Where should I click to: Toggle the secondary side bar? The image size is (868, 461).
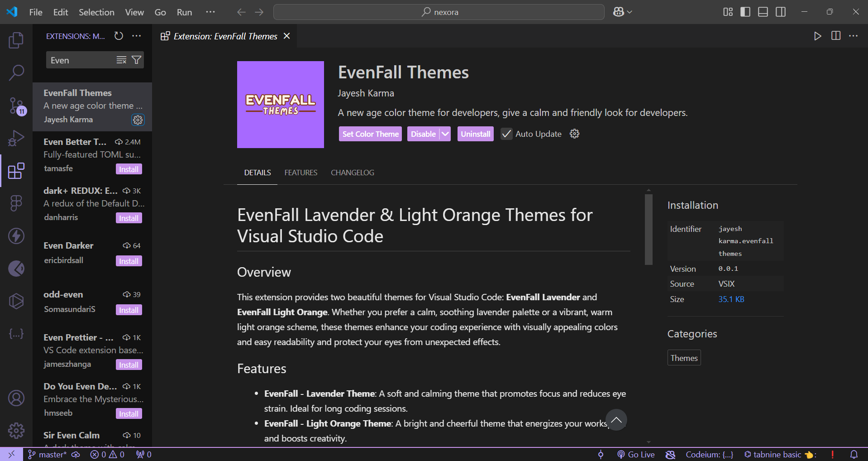pyautogui.click(x=781, y=12)
